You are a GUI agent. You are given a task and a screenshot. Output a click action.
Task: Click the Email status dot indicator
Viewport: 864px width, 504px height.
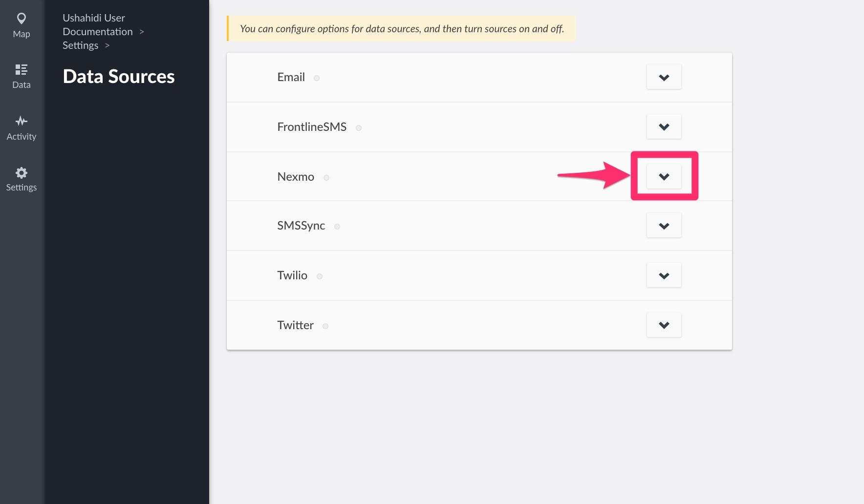point(317,78)
